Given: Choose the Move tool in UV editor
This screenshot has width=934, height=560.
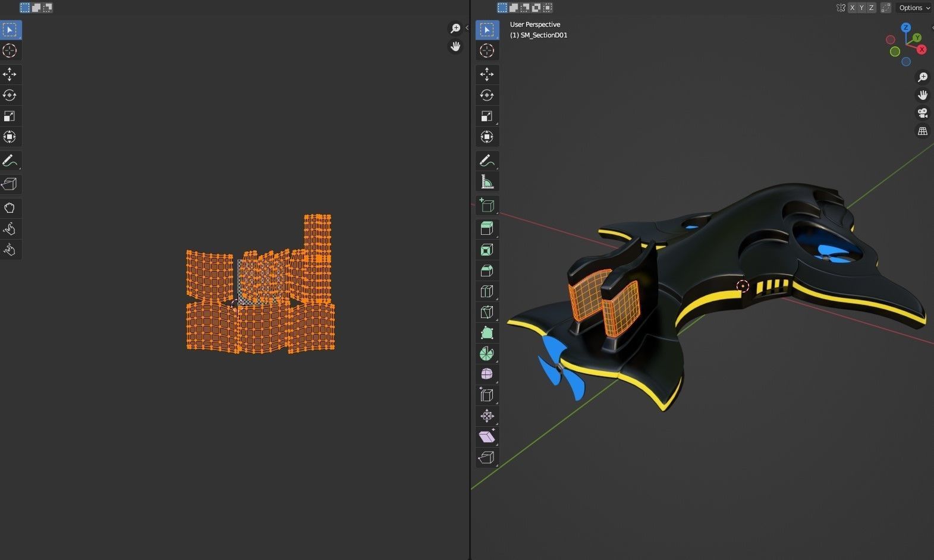Looking at the screenshot, I should click(x=10, y=74).
